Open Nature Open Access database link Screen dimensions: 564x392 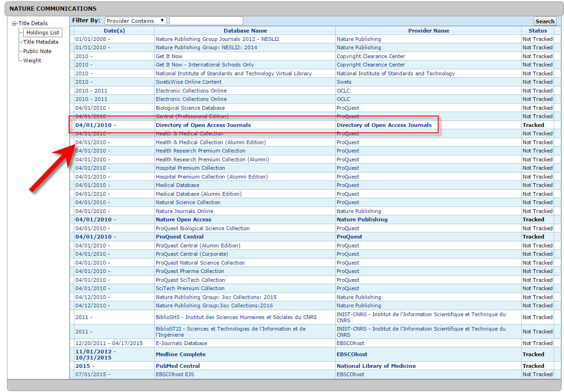point(183,219)
